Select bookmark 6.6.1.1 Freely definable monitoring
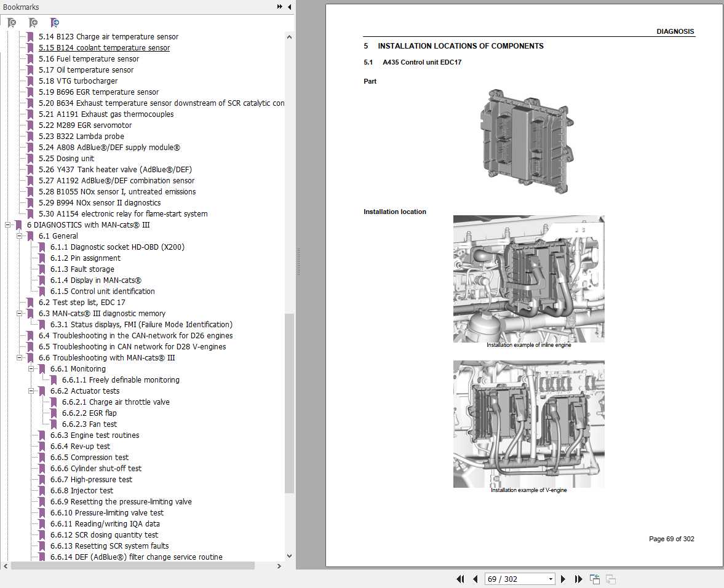This screenshot has width=724, height=588. point(121,380)
